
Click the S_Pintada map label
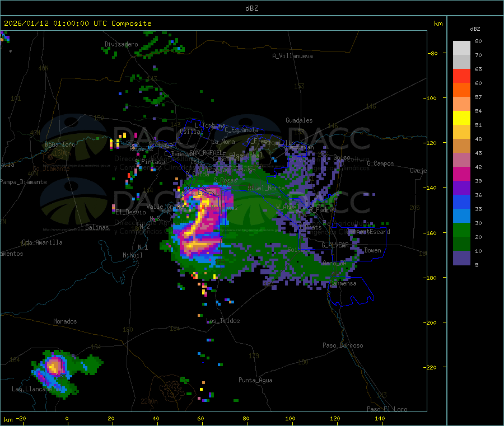pos(150,162)
